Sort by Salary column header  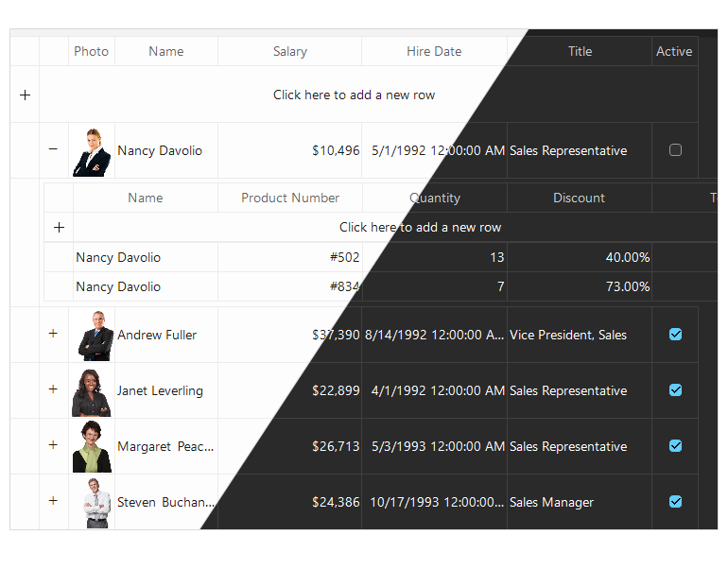(290, 51)
